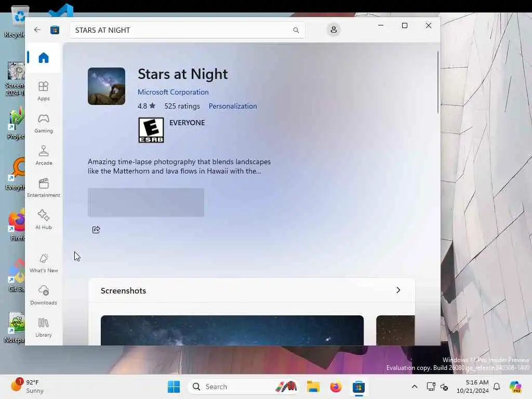Open the Arcade section in sidebar
532x399 pixels.
pyautogui.click(x=44, y=155)
